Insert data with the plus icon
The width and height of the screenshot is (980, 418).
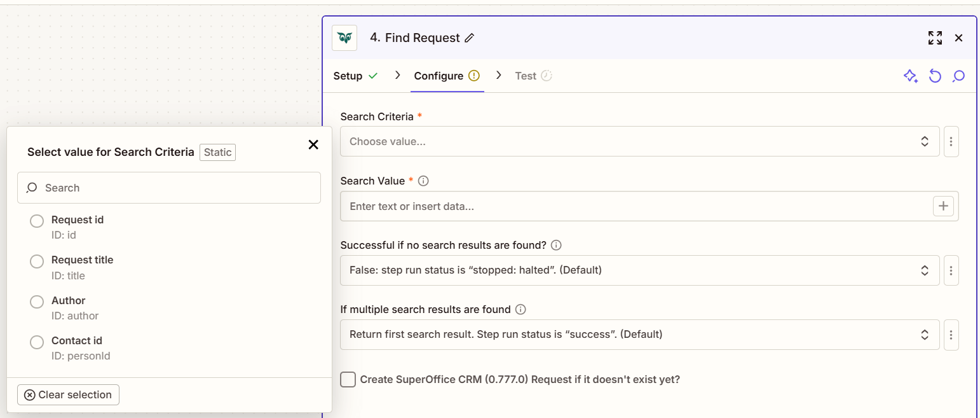[x=943, y=206]
